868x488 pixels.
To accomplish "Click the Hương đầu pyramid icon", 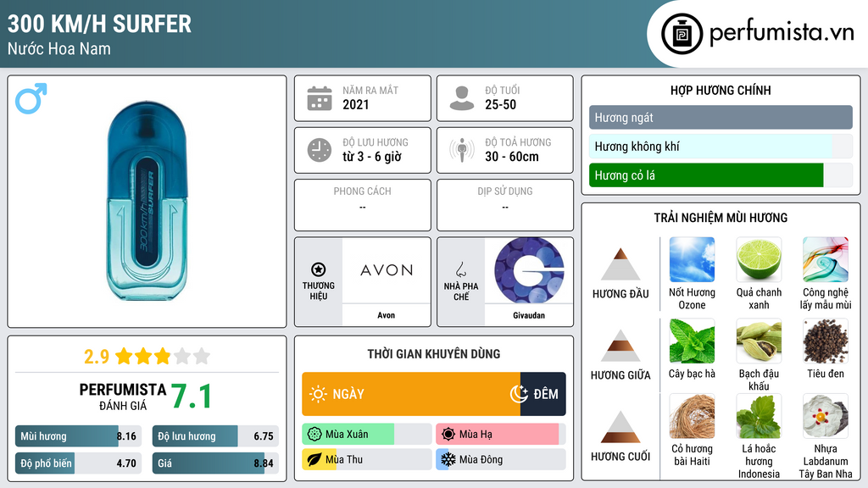I will click(620, 264).
